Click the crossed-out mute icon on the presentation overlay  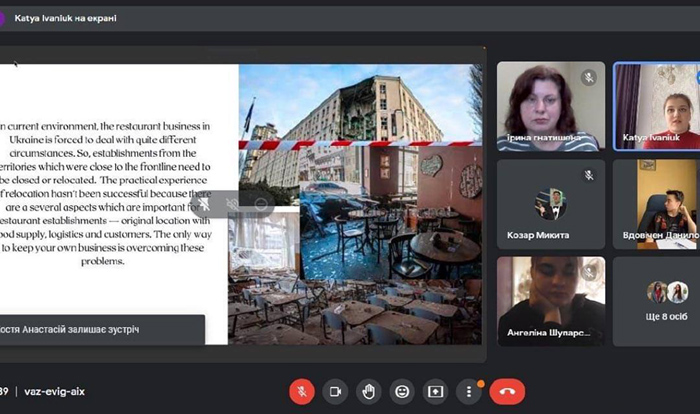tap(232, 204)
